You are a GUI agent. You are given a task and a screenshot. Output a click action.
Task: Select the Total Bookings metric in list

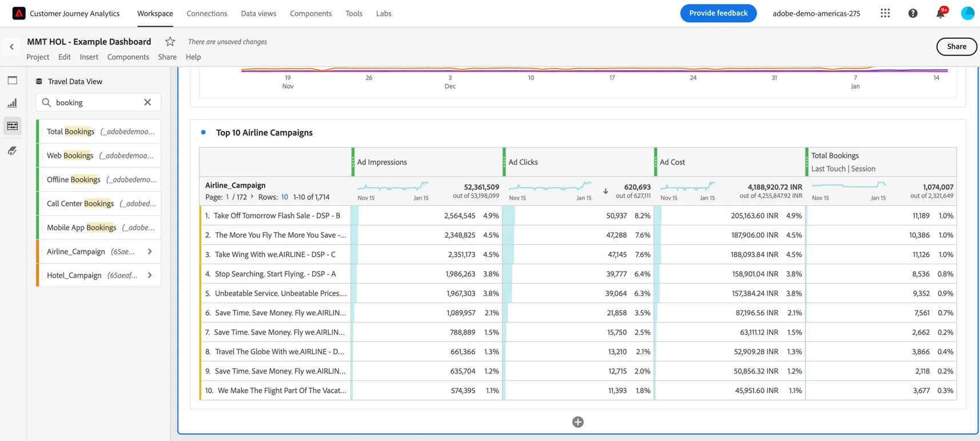(x=99, y=132)
